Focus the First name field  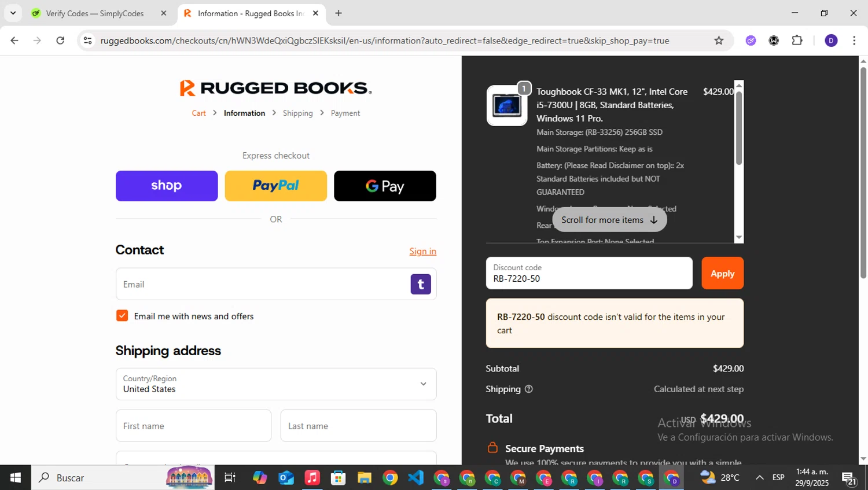coord(193,426)
